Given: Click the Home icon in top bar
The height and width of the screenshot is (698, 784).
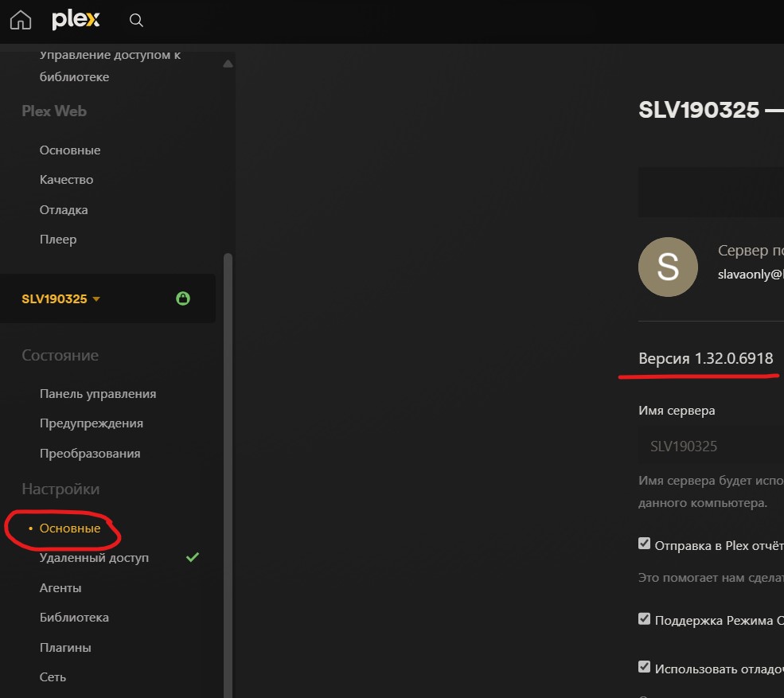Looking at the screenshot, I should click(x=21, y=21).
